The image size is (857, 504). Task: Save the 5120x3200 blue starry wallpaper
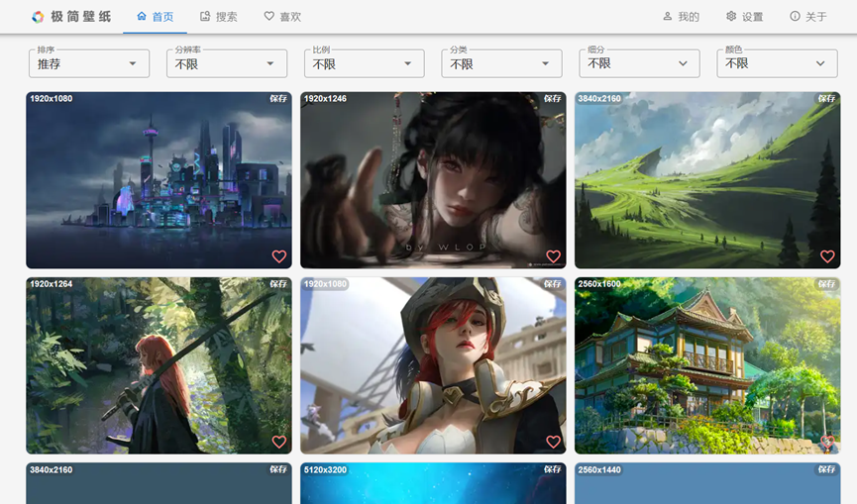pos(553,469)
